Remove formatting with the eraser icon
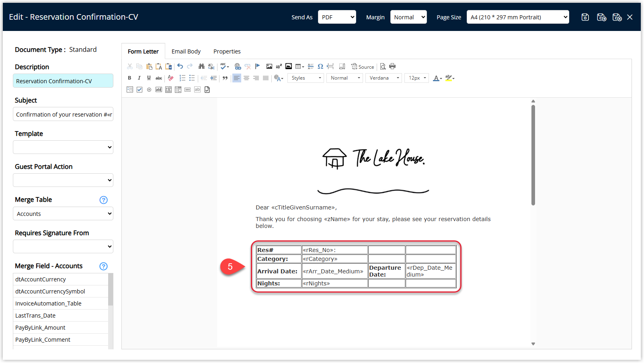Viewport: 644px width, 363px height. (x=170, y=78)
